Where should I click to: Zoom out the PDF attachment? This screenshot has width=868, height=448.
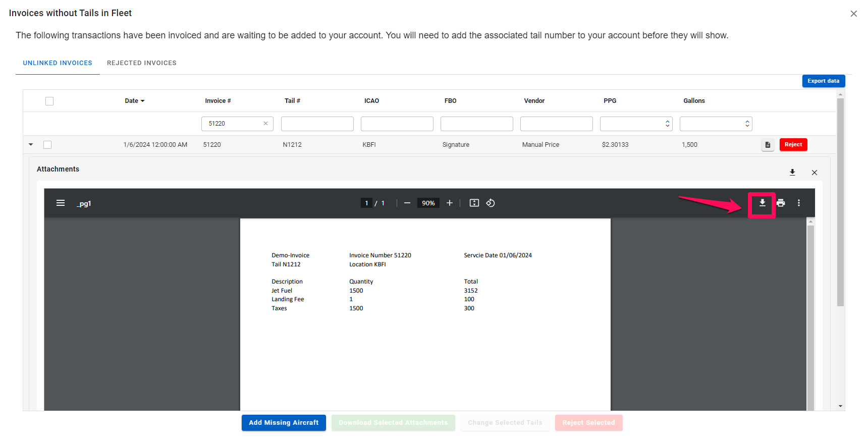coord(407,203)
